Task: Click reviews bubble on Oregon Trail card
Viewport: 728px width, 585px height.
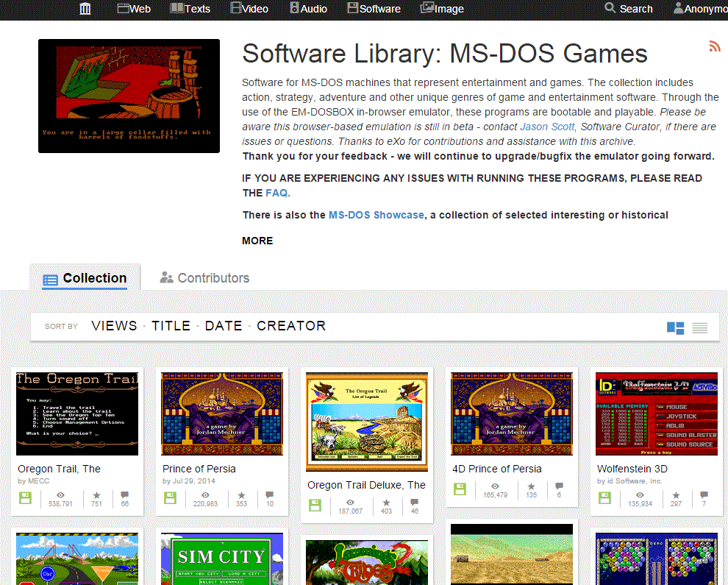Action: [x=125, y=494]
